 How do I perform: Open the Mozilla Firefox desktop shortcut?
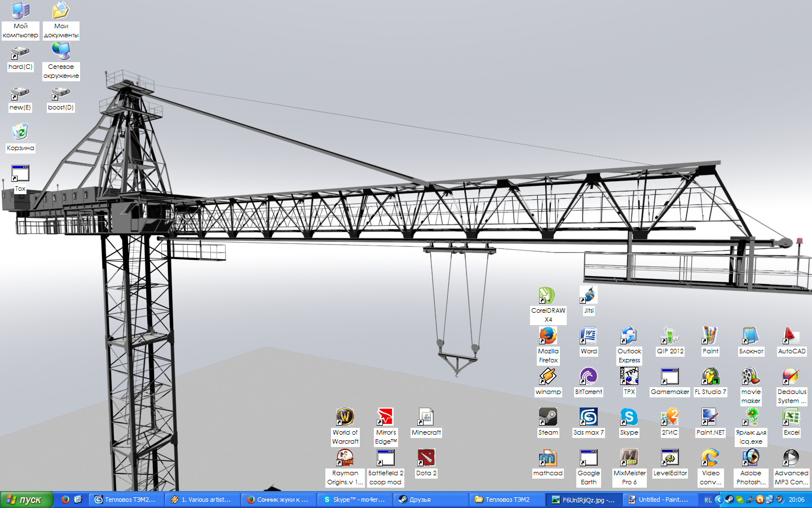coord(548,336)
